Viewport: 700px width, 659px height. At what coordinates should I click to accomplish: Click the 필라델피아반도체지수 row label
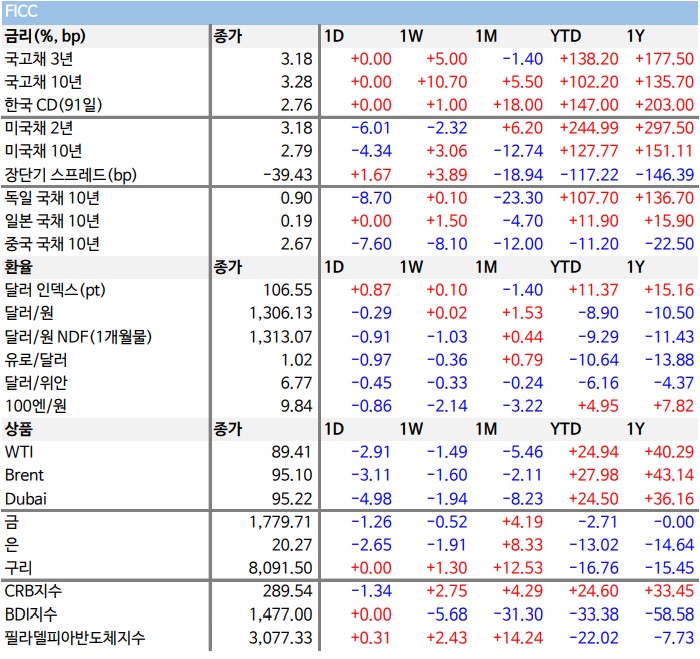pyautogui.click(x=75, y=638)
